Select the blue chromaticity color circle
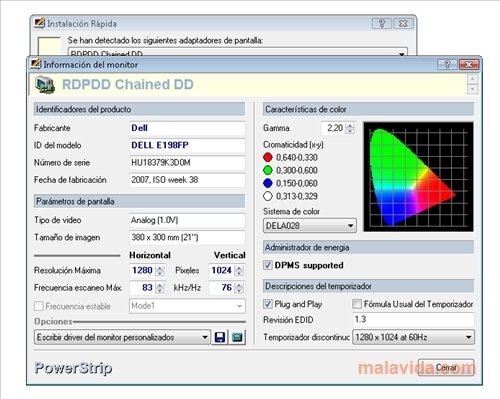 268,183
